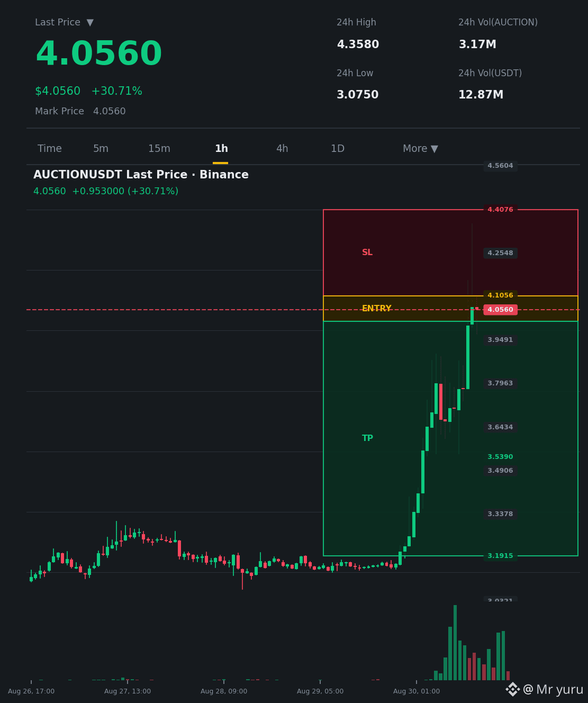Image resolution: width=588 pixels, height=703 pixels.
Task: Click the 4.1056 entry price tag
Action: [x=500, y=295]
